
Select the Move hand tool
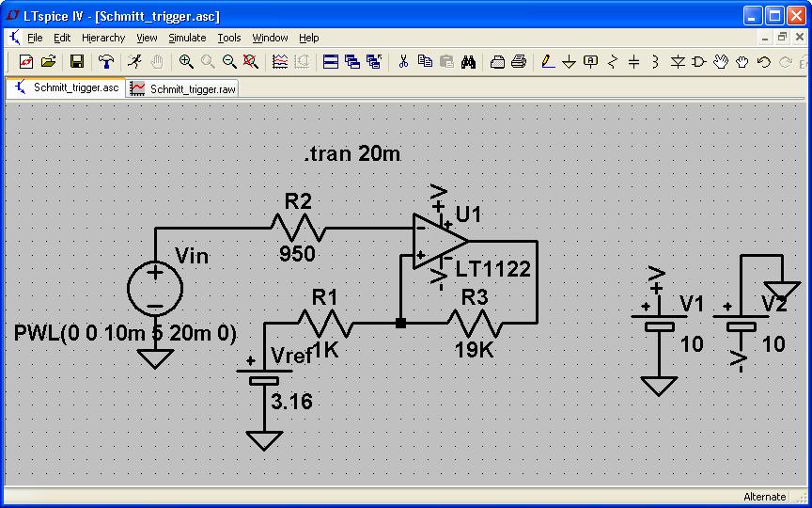tap(721, 62)
